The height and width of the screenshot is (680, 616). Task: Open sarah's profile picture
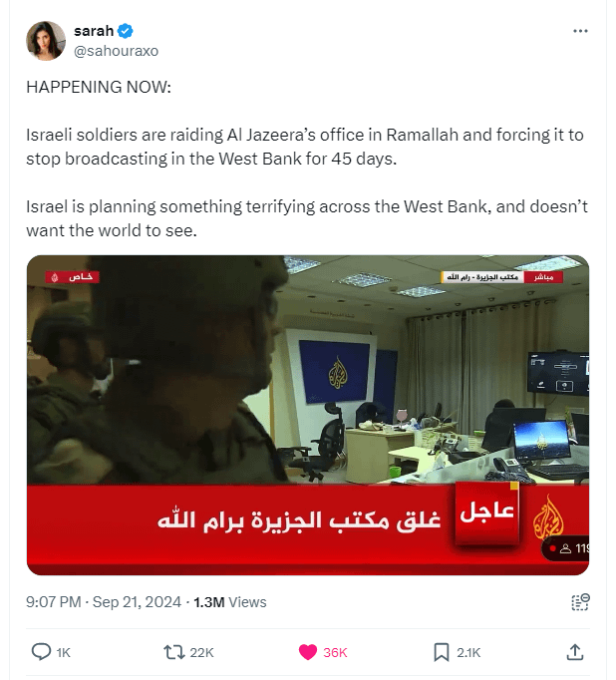pyautogui.click(x=46, y=41)
